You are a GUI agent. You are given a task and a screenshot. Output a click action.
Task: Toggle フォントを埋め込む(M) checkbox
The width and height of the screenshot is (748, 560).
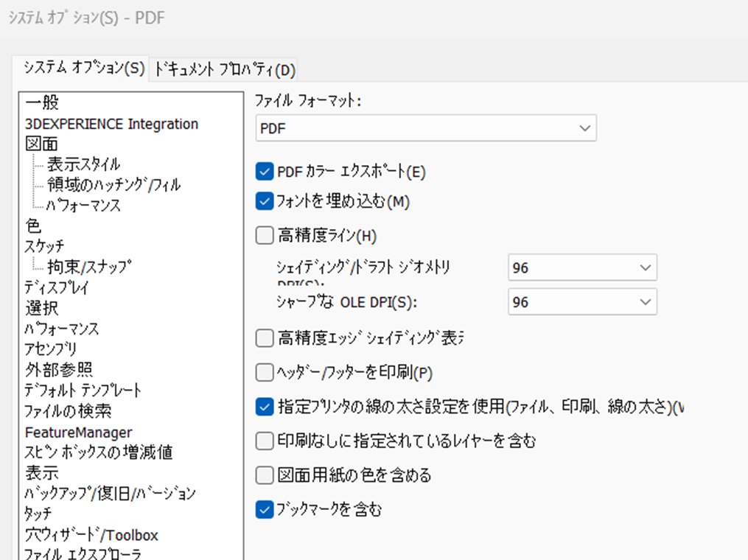tap(265, 201)
